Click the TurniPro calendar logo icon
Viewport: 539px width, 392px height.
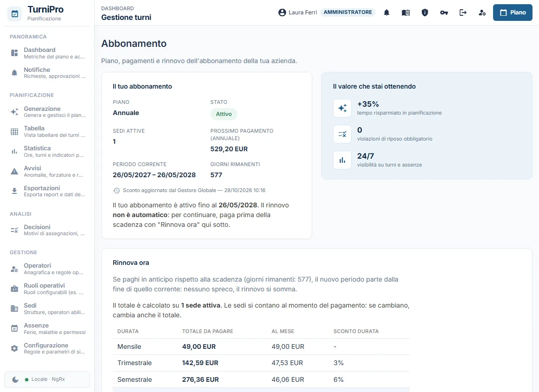coord(15,14)
